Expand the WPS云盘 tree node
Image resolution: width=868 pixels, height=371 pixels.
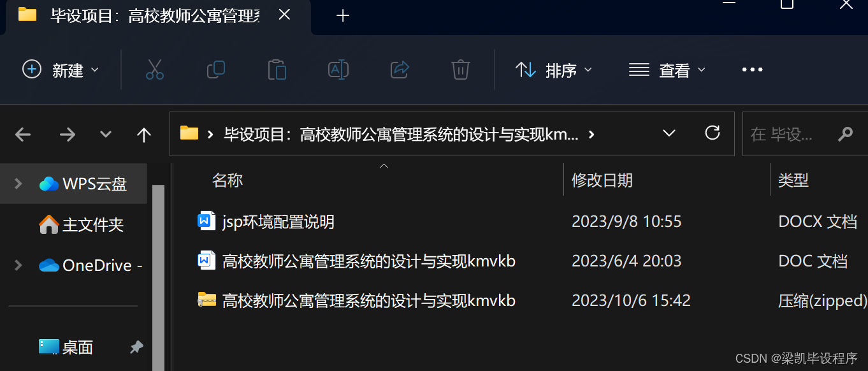18,184
